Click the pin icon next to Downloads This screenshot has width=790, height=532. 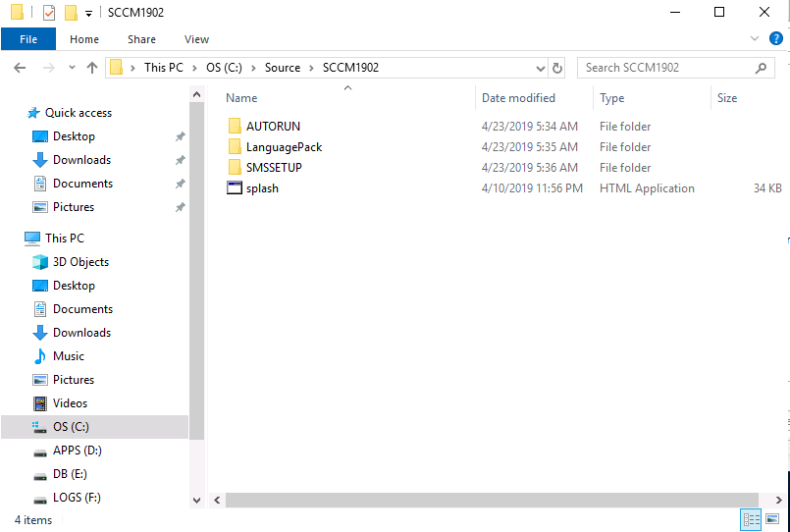(x=180, y=160)
